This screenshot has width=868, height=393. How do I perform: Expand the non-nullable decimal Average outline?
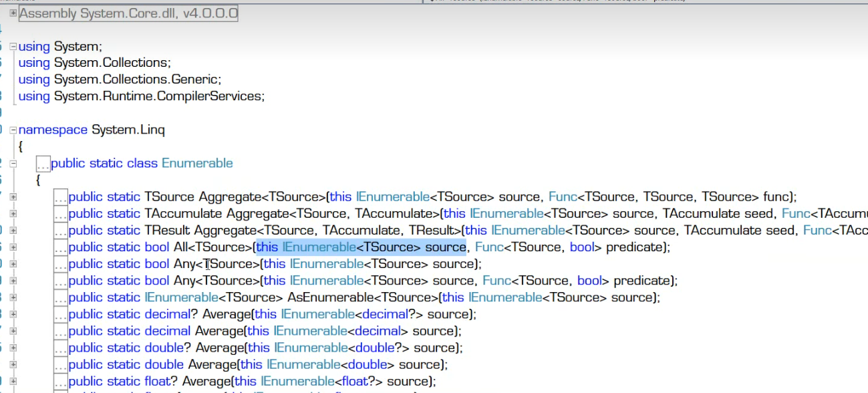(13, 331)
